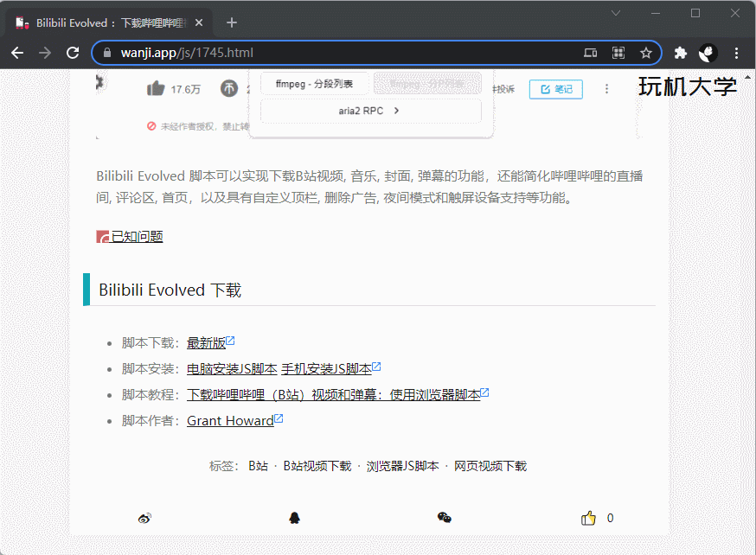Share to QQ with the penguin icon
756x555 pixels.
point(295,518)
